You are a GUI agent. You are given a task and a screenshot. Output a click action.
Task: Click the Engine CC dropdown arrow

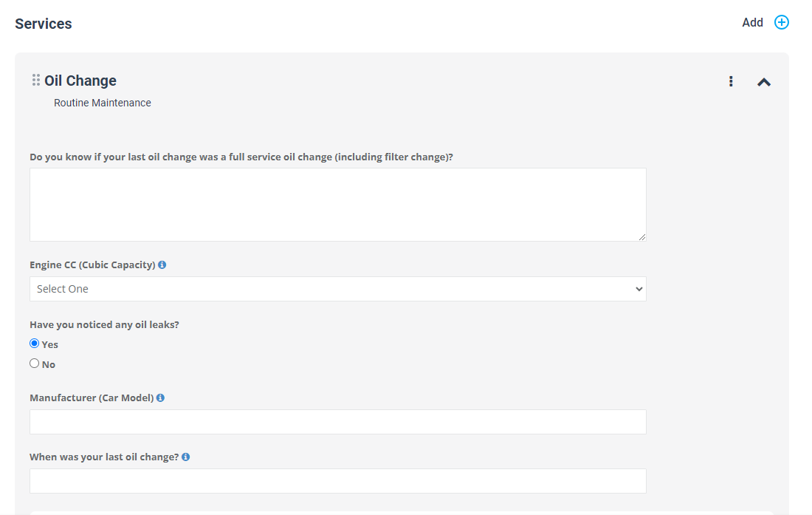tap(639, 289)
